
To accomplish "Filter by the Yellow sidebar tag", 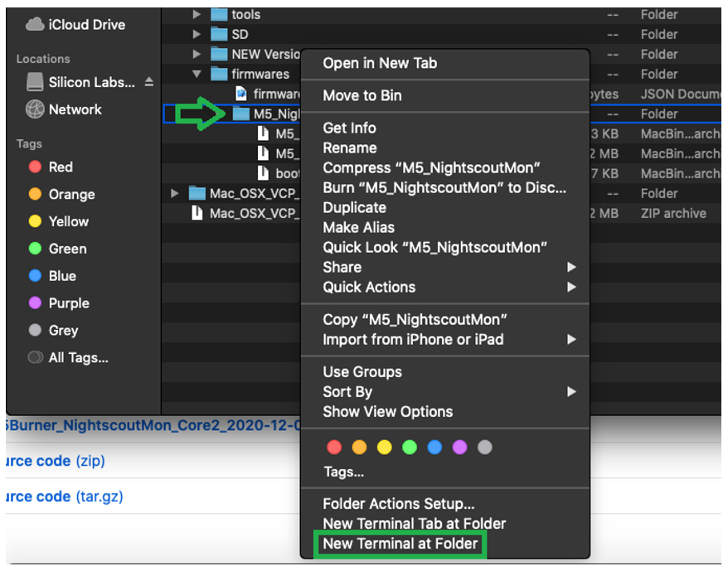I will [x=59, y=221].
